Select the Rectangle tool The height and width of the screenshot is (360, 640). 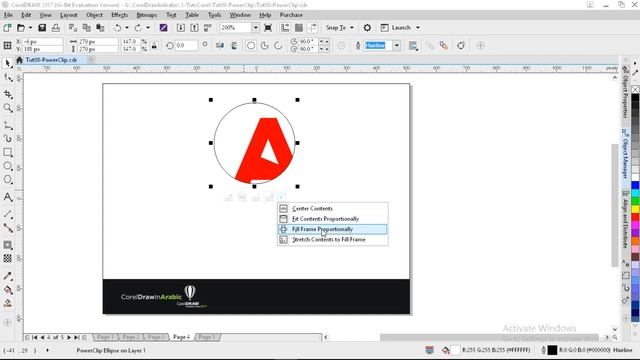(7, 152)
